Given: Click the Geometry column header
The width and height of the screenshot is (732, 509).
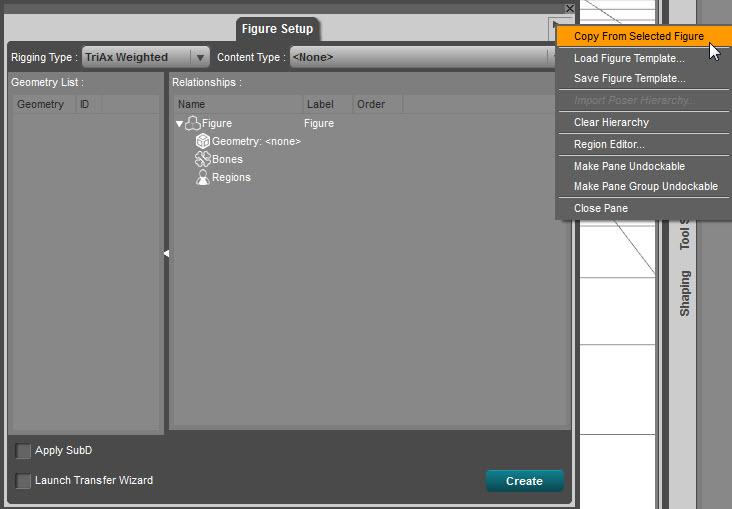Looking at the screenshot, I should coord(43,104).
